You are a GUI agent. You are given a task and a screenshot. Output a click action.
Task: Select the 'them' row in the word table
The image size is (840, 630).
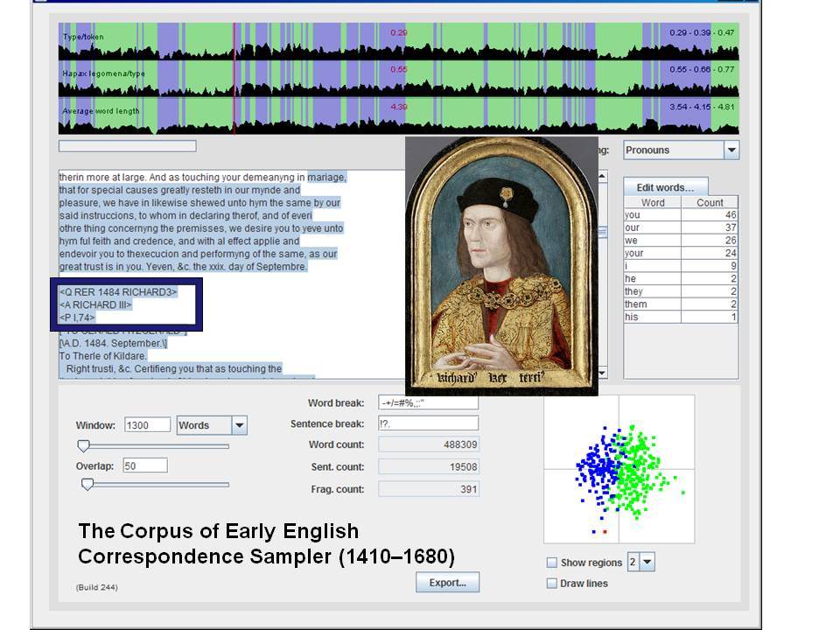[681, 304]
